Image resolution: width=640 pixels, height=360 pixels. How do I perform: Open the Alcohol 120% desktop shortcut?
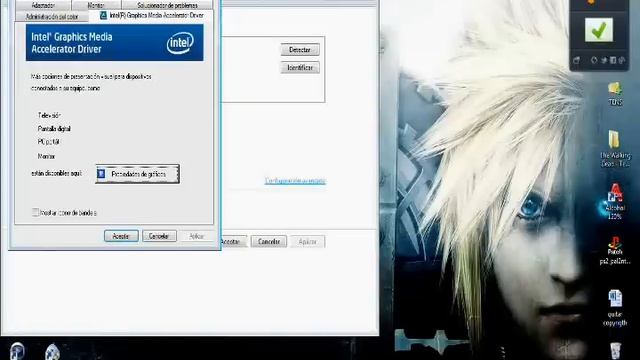(615, 201)
